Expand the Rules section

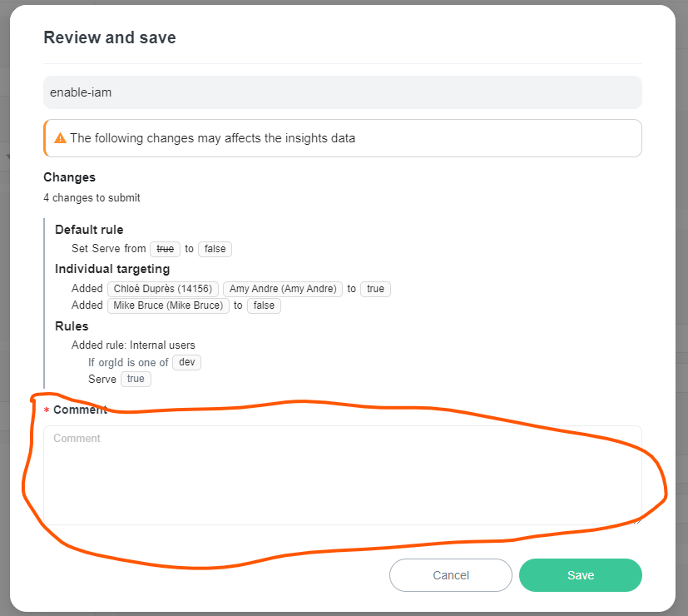pyautogui.click(x=72, y=326)
